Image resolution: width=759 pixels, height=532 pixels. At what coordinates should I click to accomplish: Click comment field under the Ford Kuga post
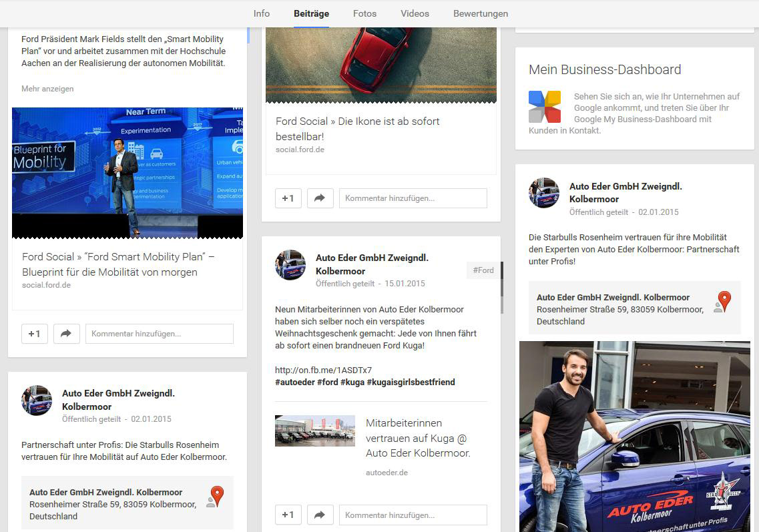coord(413,515)
